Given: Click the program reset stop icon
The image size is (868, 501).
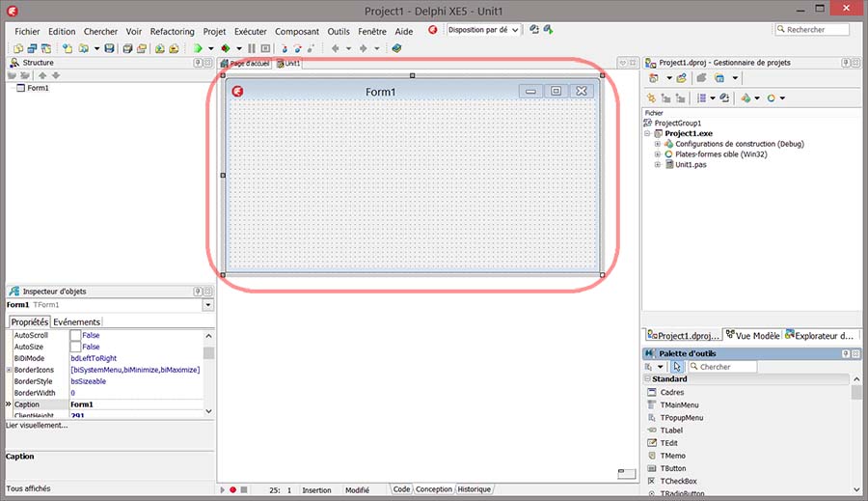Looking at the screenshot, I should [x=266, y=48].
